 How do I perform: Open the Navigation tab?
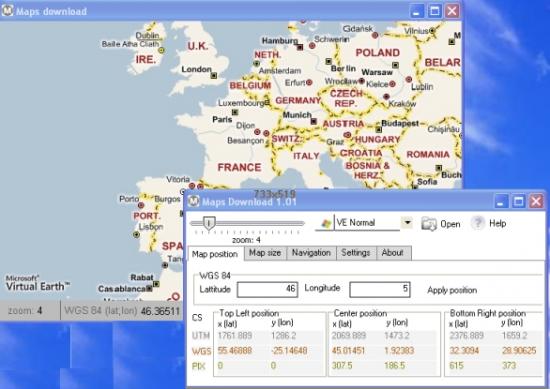tap(311, 253)
